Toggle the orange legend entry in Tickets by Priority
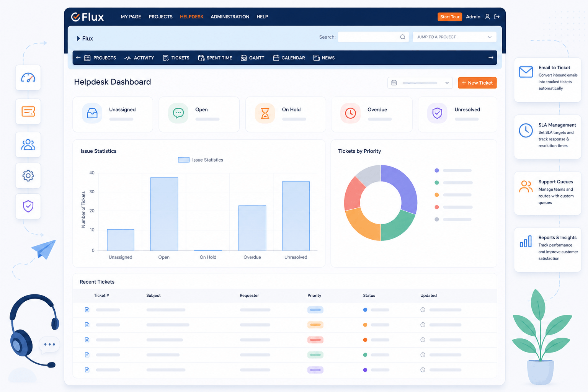Screen dimensions: 588x392 pos(453,195)
